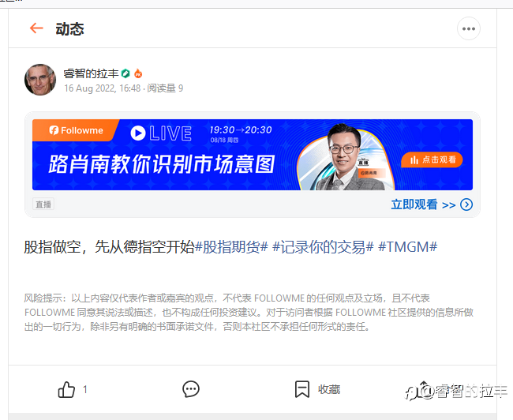Open the 睿智的拉丰 username link
Viewport: 513px width, 420px height.
point(91,73)
